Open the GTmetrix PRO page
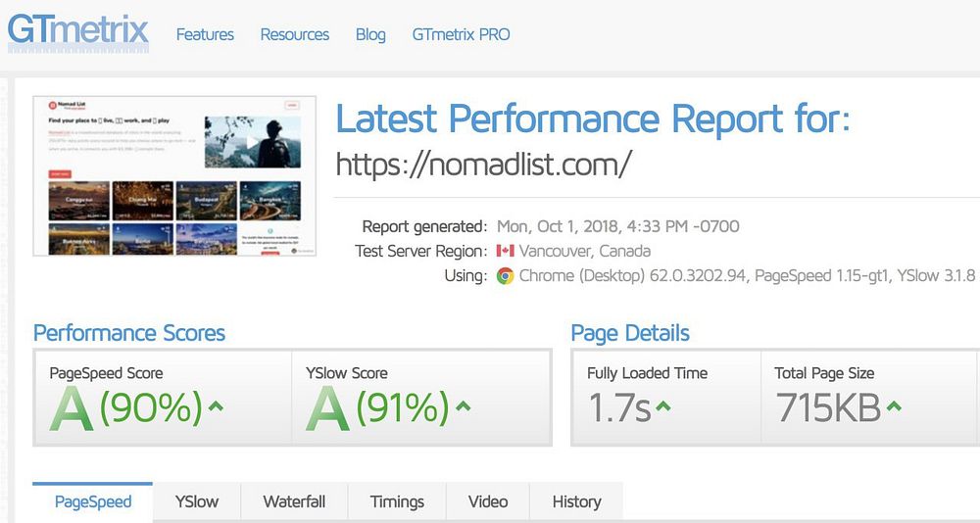The width and height of the screenshot is (980, 523). click(x=462, y=34)
